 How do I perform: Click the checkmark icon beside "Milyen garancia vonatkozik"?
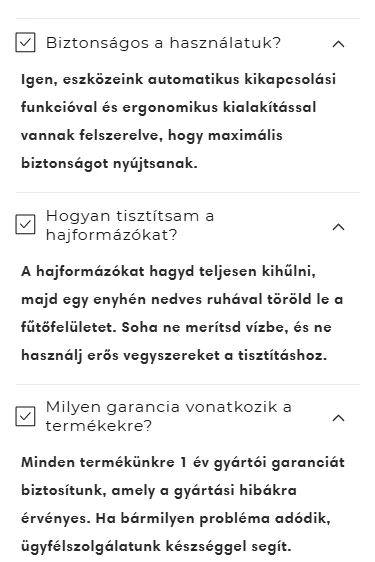click(x=25, y=416)
